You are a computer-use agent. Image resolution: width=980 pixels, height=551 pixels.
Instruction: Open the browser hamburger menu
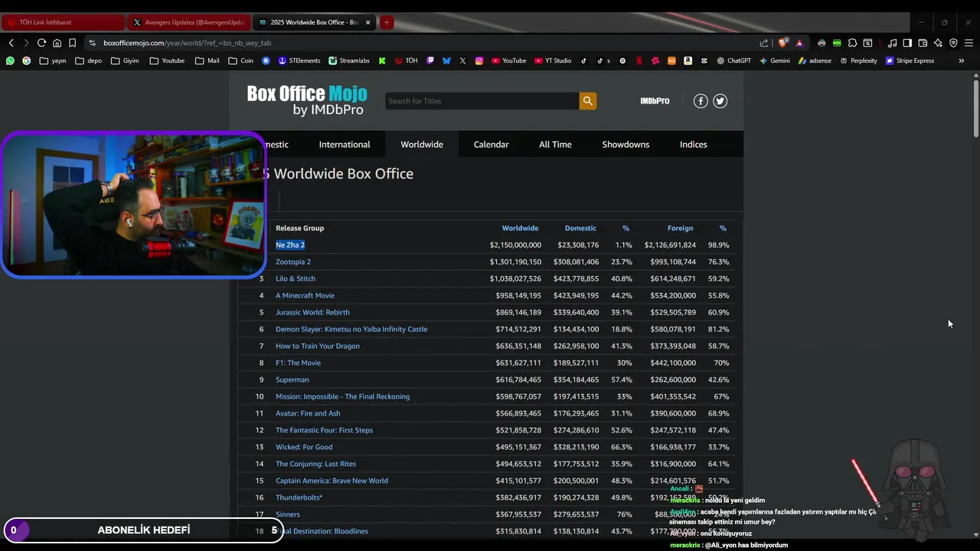[x=969, y=43]
